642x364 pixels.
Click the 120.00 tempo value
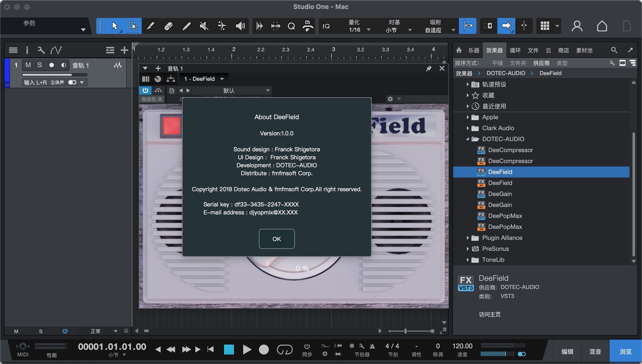click(x=462, y=346)
